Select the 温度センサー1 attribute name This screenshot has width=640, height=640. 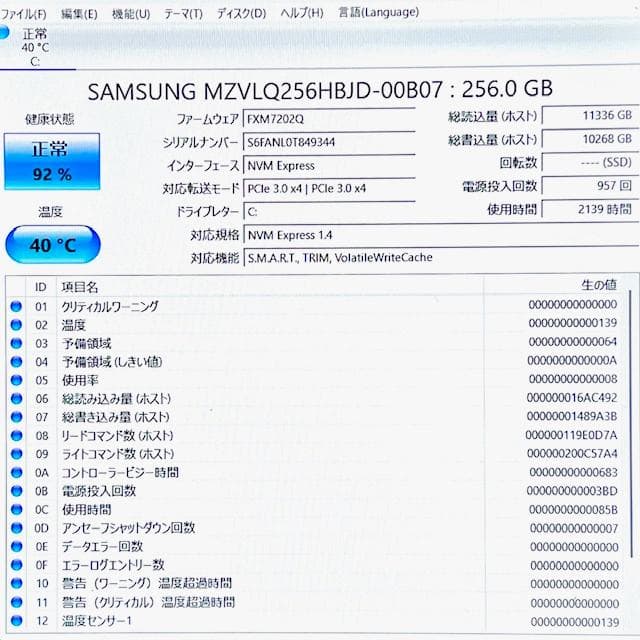97,620
